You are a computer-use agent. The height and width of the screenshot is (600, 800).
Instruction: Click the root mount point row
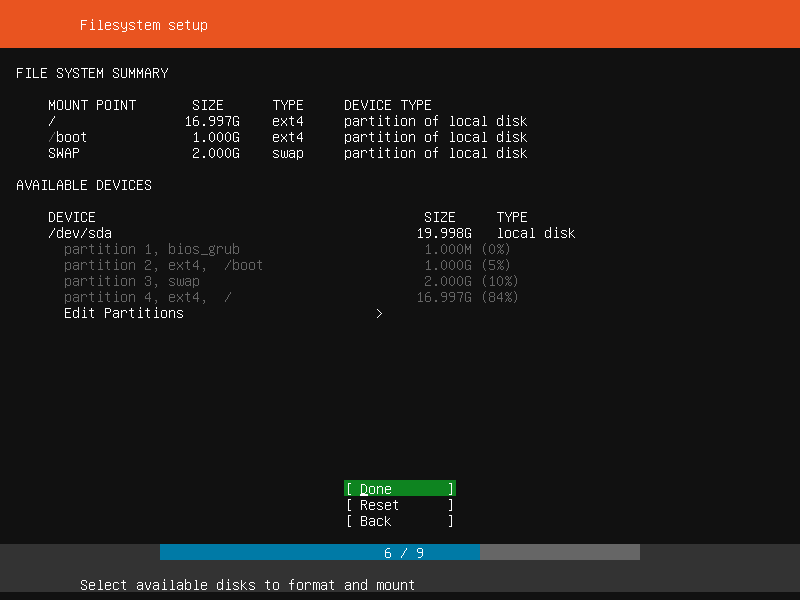[x=49, y=121]
